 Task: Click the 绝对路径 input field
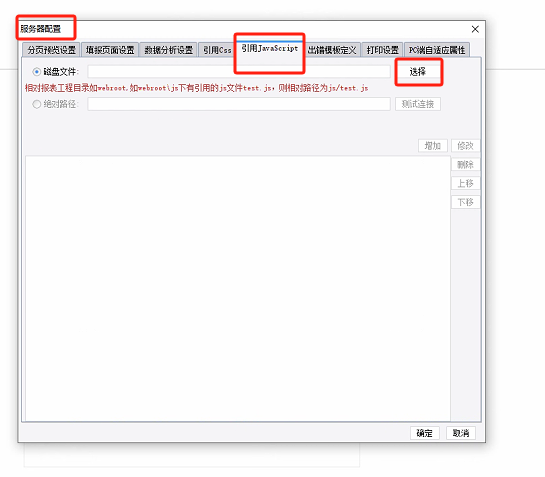tap(239, 104)
